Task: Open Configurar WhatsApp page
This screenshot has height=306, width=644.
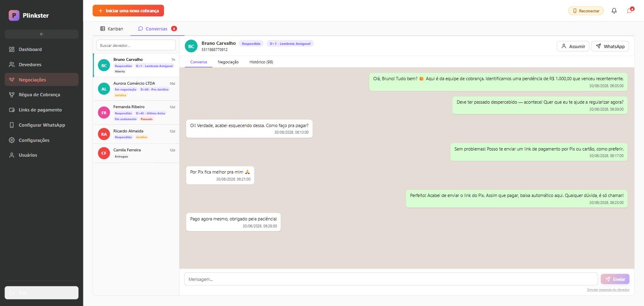Action: coord(41,125)
